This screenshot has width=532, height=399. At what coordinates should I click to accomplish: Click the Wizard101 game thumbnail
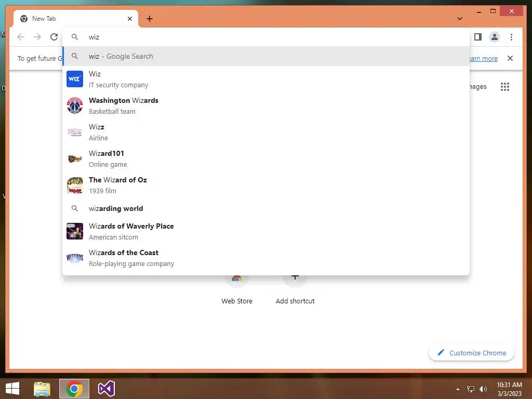[x=75, y=158]
